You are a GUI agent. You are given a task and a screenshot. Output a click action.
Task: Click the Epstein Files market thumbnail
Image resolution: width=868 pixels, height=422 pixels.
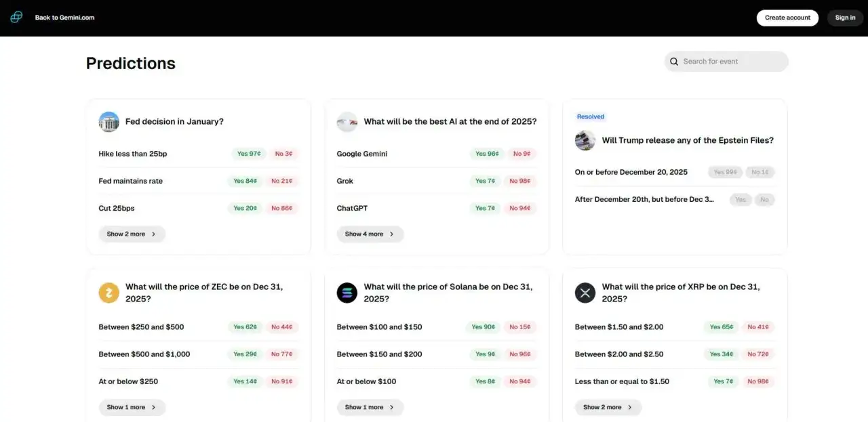[585, 141]
